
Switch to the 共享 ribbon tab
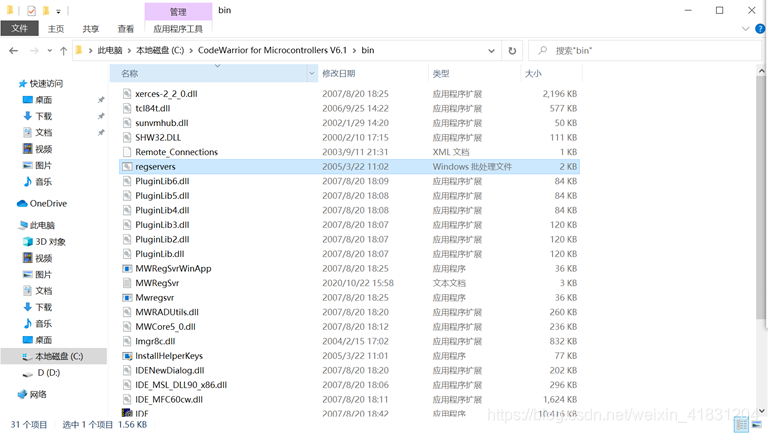pos(91,29)
